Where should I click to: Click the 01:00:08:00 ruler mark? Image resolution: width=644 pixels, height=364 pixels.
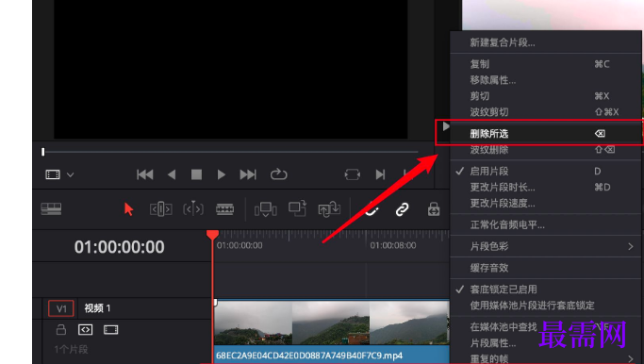tap(393, 245)
